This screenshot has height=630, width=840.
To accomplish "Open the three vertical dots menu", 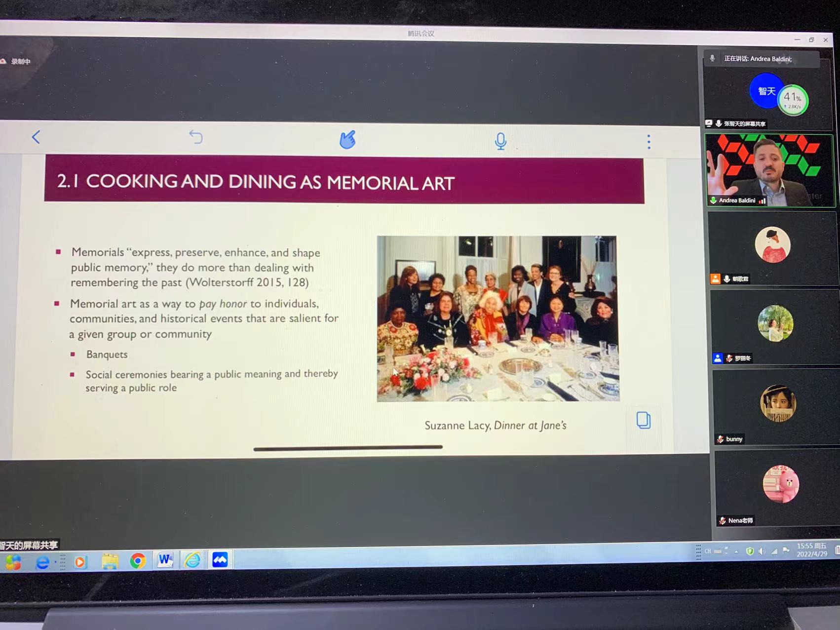I will 649,142.
